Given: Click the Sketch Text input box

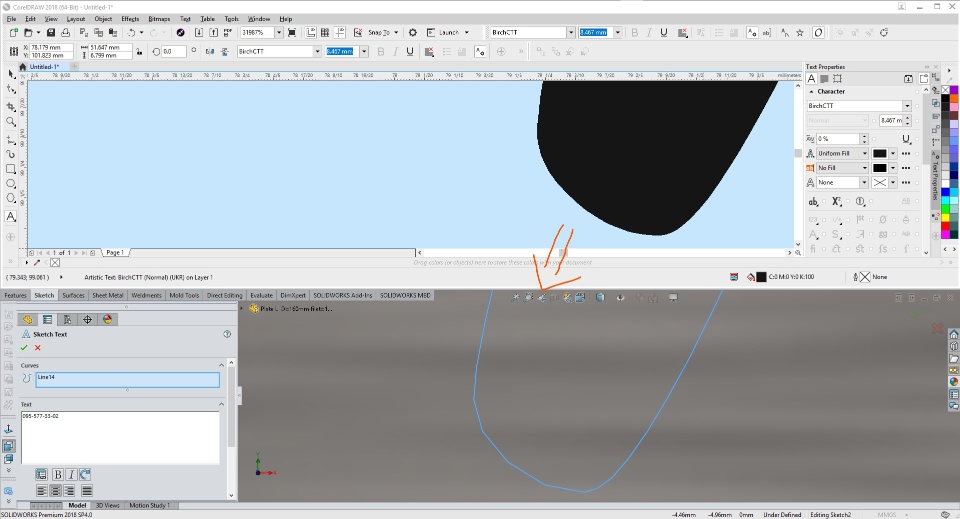Looking at the screenshot, I should pos(120,438).
